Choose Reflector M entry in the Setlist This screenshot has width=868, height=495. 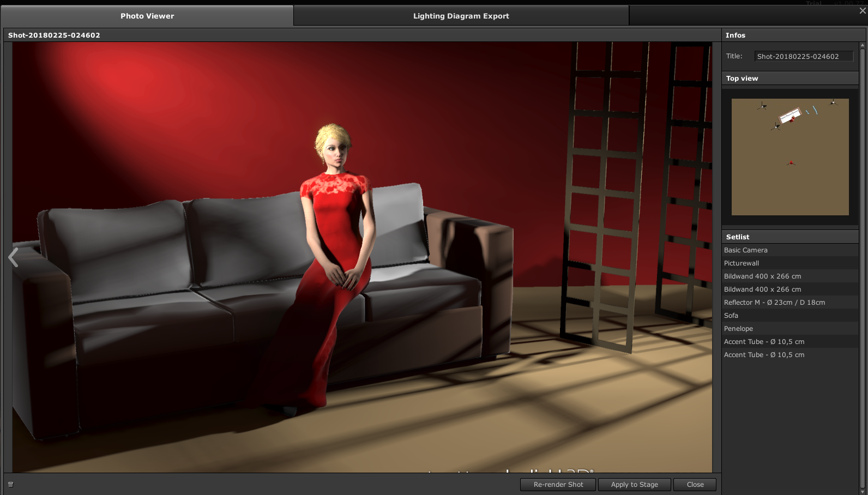[774, 303]
